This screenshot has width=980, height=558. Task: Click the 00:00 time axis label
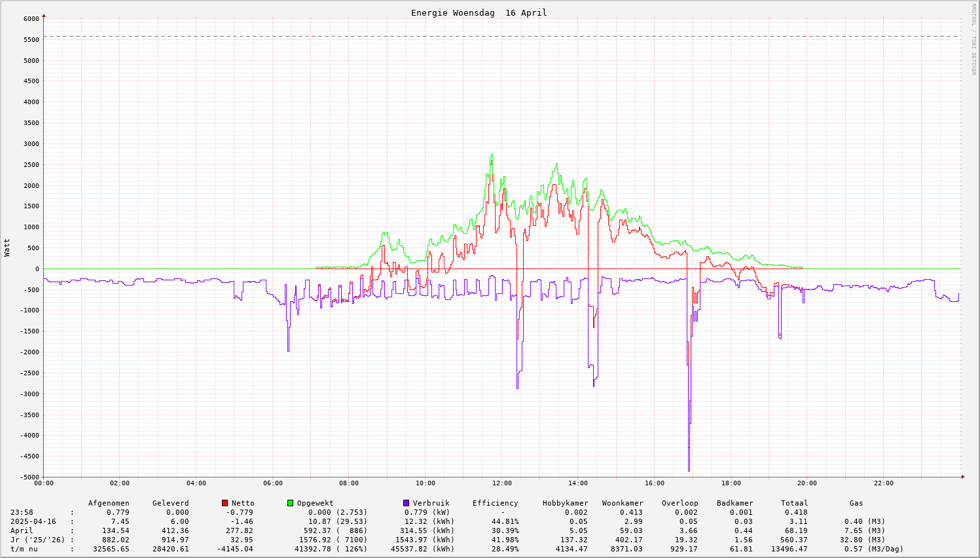pyautogui.click(x=44, y=483)
